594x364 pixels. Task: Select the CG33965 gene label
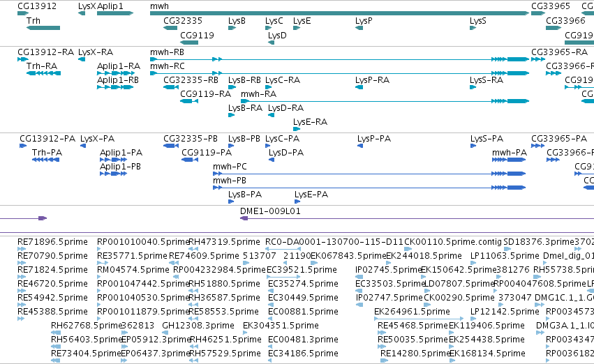(551, 6)
